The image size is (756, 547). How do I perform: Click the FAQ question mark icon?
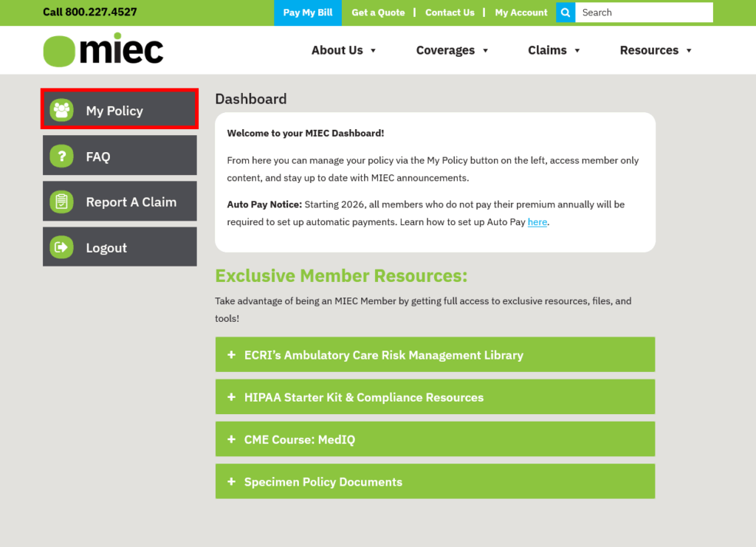(x=62, y=155)
